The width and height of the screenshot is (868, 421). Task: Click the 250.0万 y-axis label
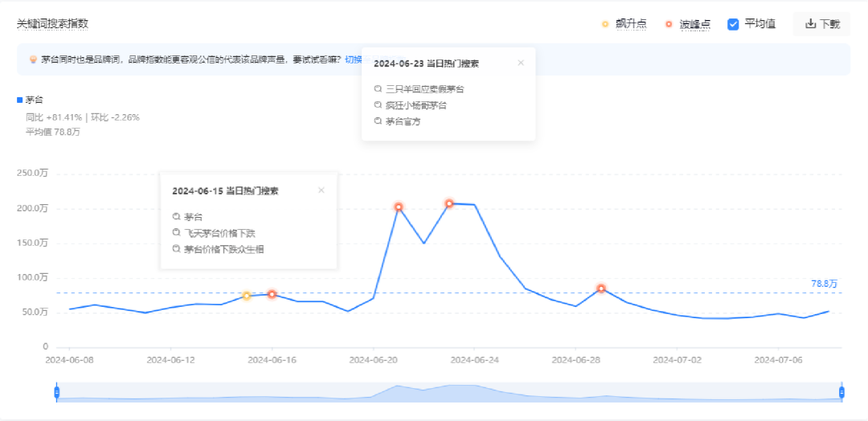[33, 174]
